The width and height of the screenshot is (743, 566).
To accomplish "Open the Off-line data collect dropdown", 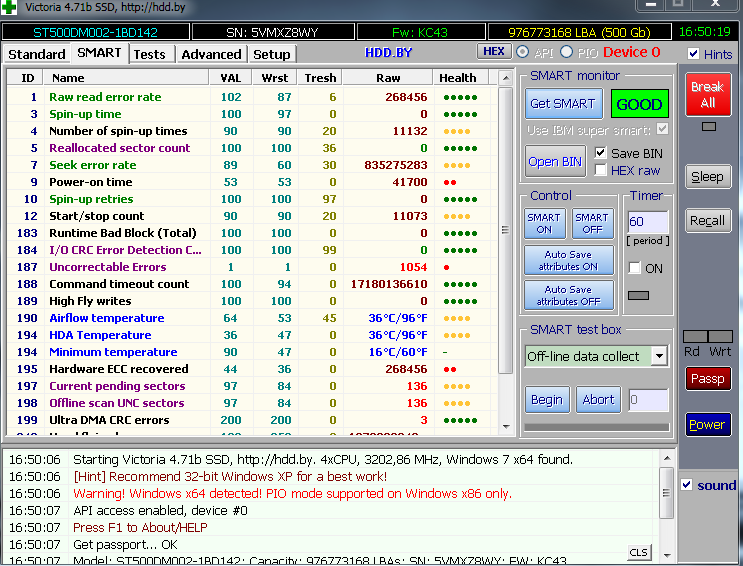I will point(659,356).
